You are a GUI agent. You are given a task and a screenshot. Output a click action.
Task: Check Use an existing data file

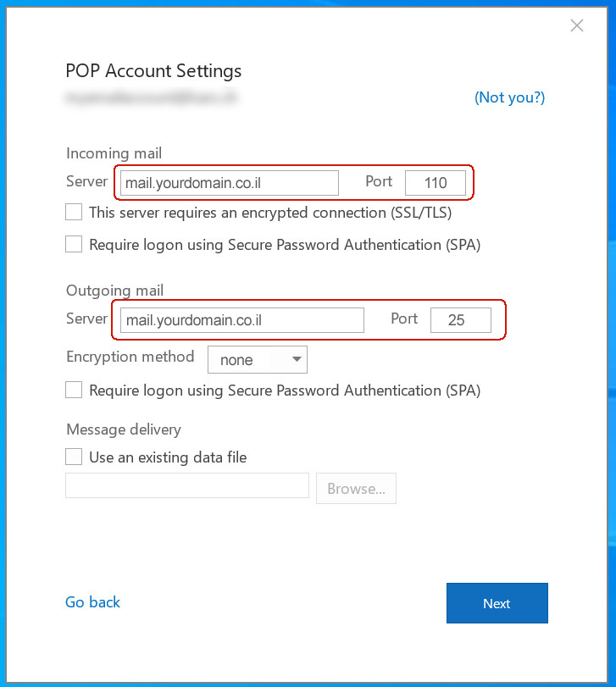pos(74,457)
